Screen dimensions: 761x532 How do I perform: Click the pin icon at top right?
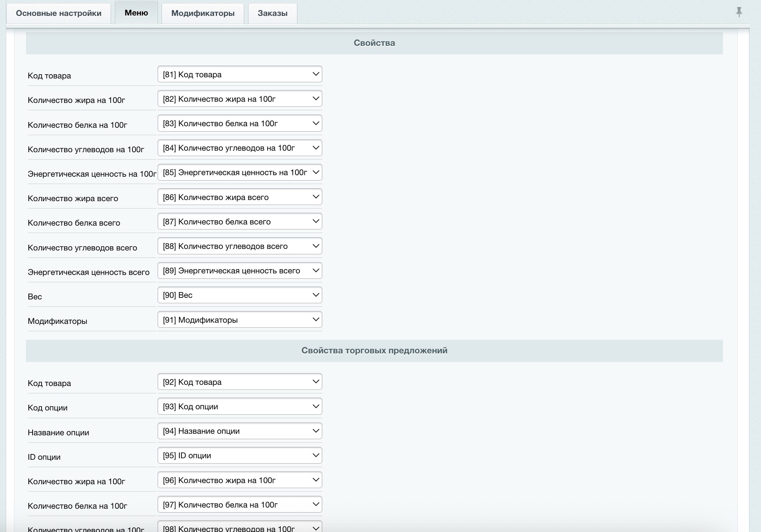click(739, 12)
